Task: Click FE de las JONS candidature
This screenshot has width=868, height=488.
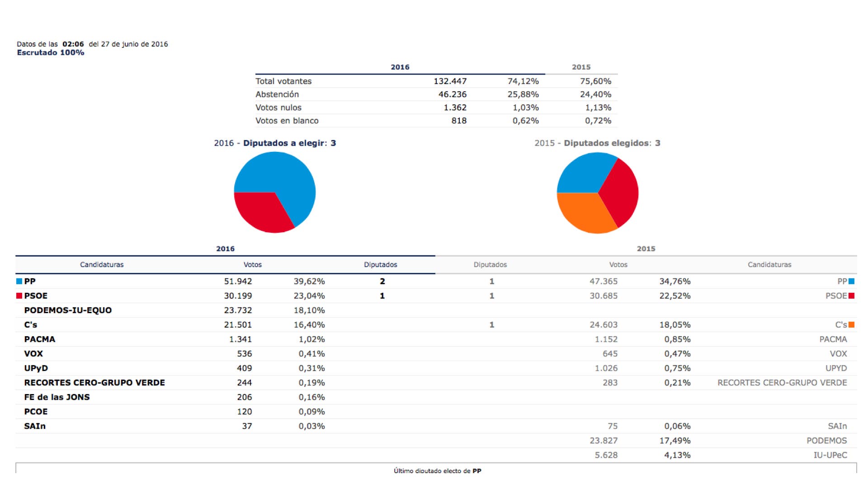Action: (x=57, y=397)
